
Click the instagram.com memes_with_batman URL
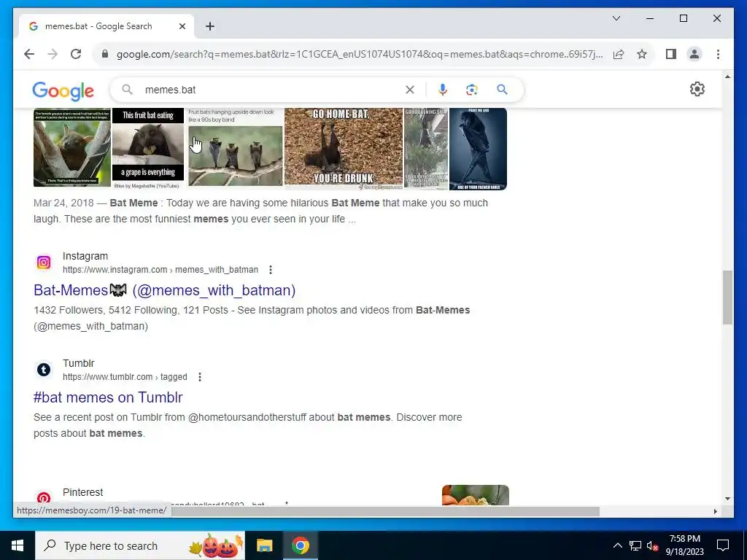tap(160, 270)
